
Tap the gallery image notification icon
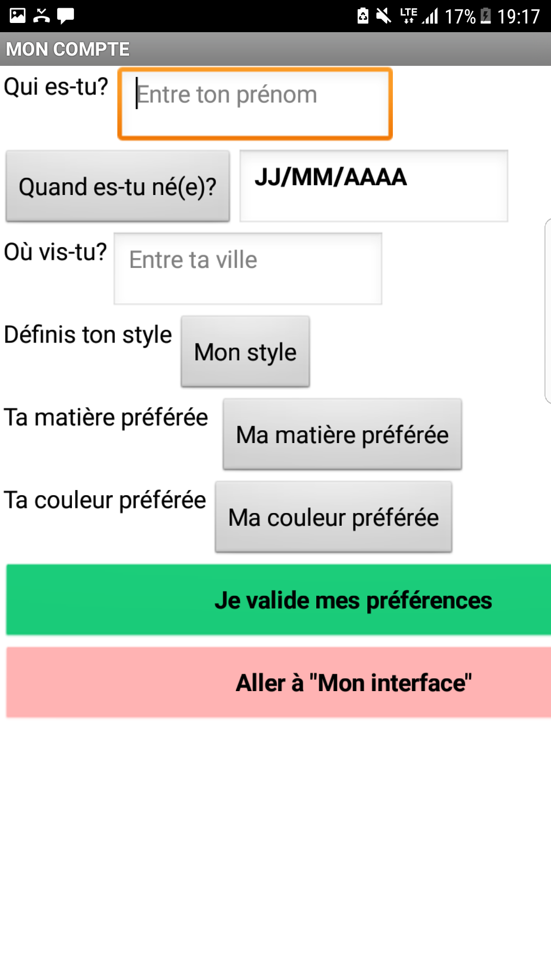click(x=17, y=15)
